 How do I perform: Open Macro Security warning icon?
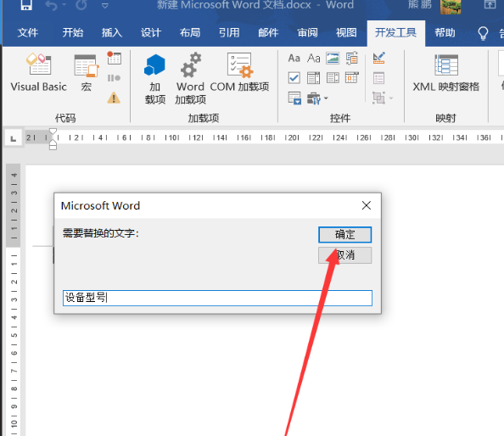click(x=114, y=98)
